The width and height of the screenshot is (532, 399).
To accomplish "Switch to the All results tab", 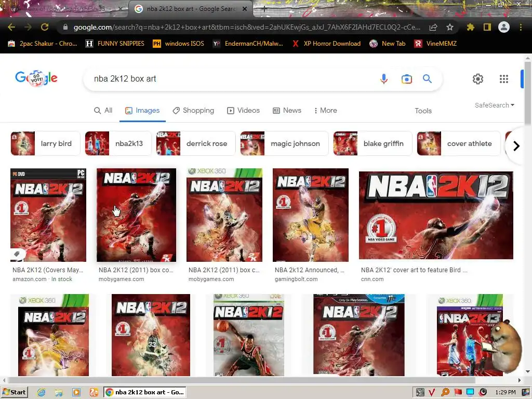I will point(103,111).
